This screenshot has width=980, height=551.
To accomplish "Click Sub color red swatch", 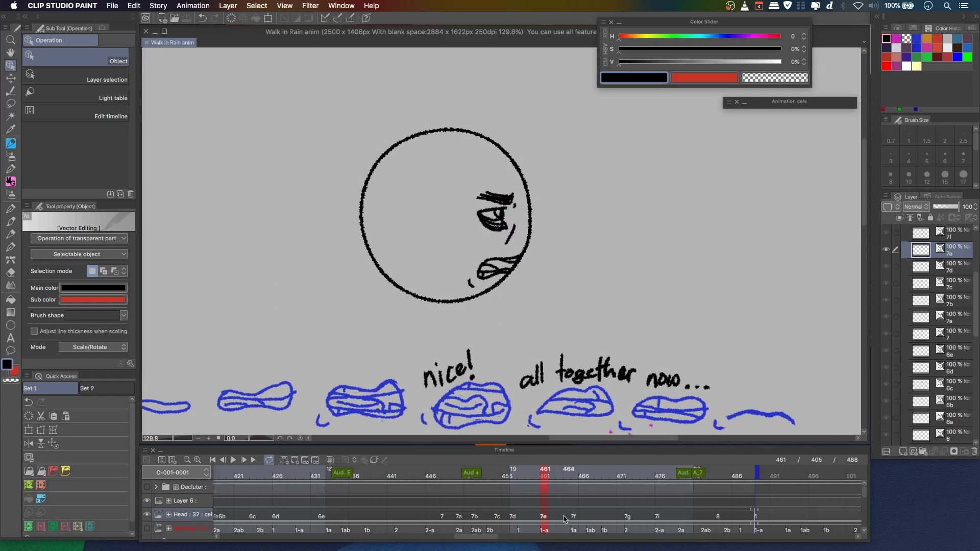I will pyautogui.click(x=93, y=299).
